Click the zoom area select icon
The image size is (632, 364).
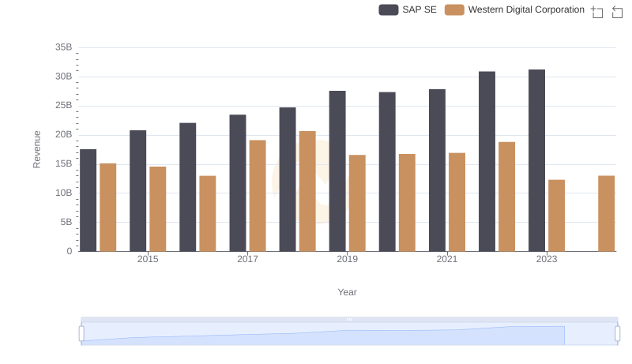597,12
